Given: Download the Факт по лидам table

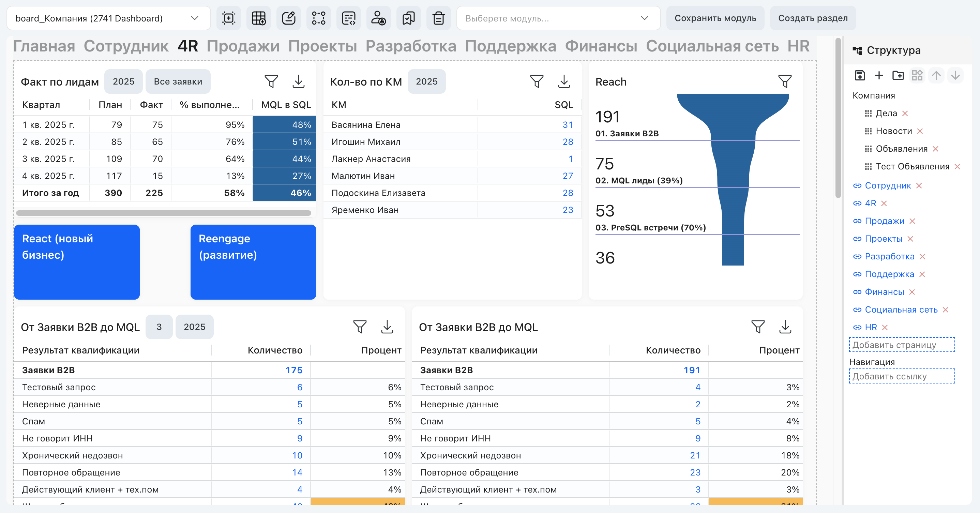Looking at the screenshot, I should (299, 81).
